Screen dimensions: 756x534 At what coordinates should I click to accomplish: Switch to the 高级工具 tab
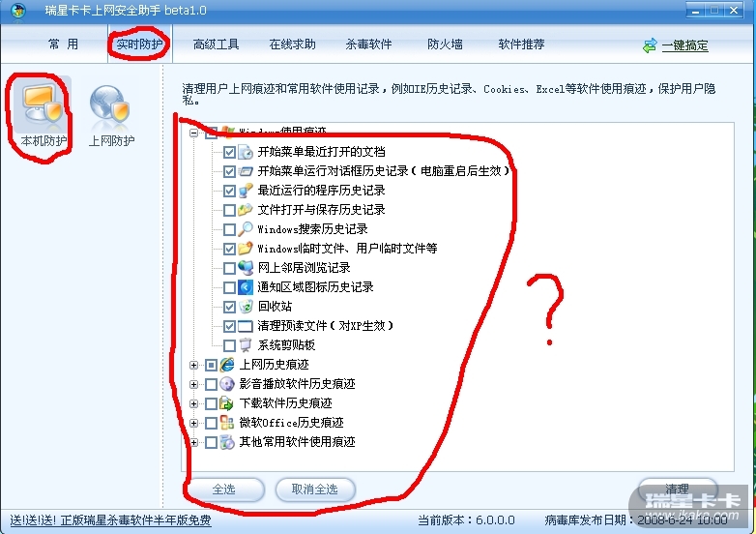[216, 44]
